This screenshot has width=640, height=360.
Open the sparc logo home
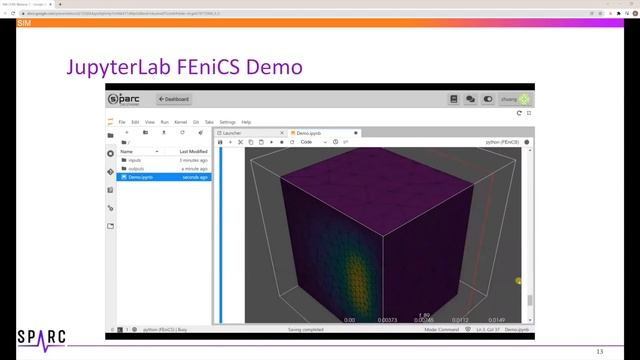tap(124, 99)
